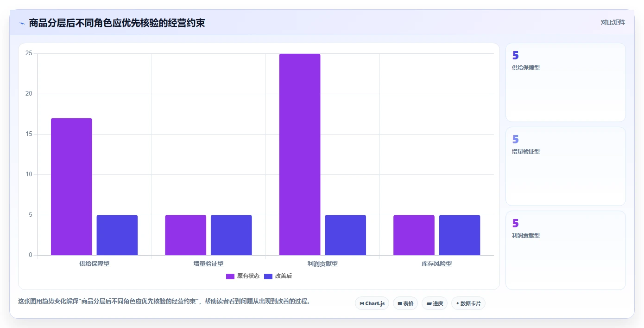Open the 增量验证型 data card

565,167
